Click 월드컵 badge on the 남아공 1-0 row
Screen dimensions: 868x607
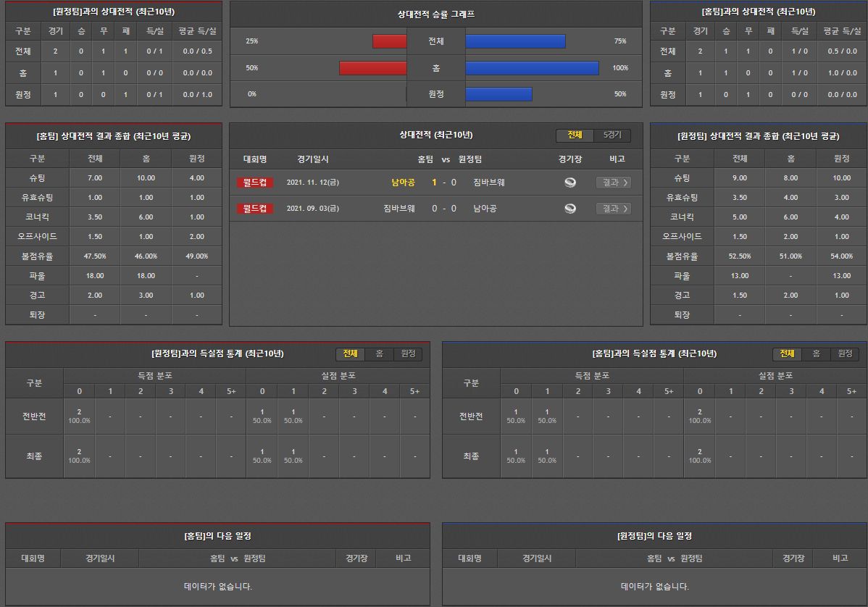[254, 183]
